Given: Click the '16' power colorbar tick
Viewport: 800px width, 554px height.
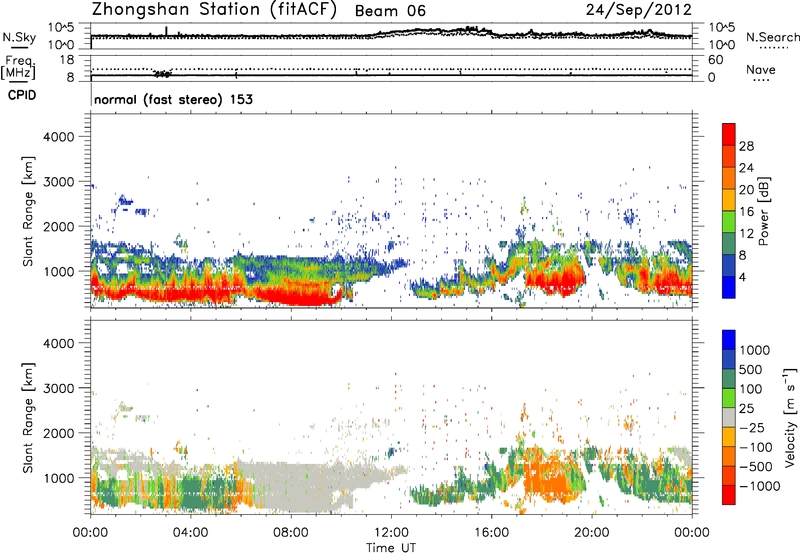Looking at the screenshot, I should click(x=746, y=212).
